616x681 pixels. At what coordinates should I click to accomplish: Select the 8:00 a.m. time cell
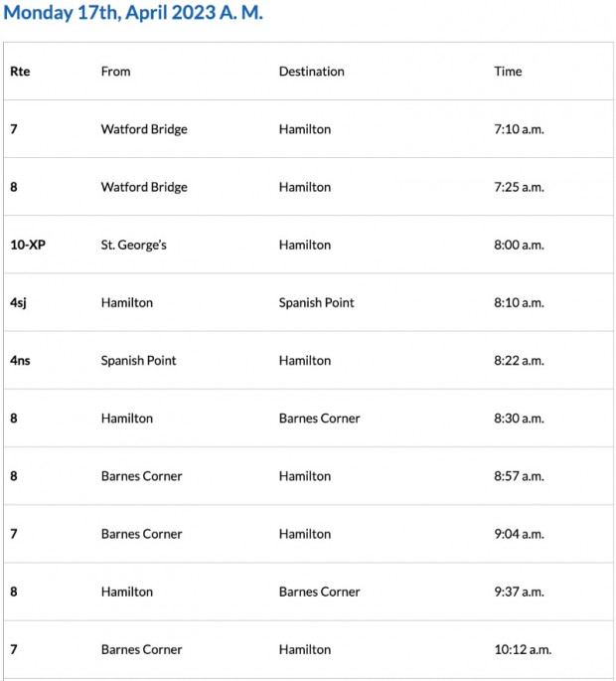click(519, 245)
